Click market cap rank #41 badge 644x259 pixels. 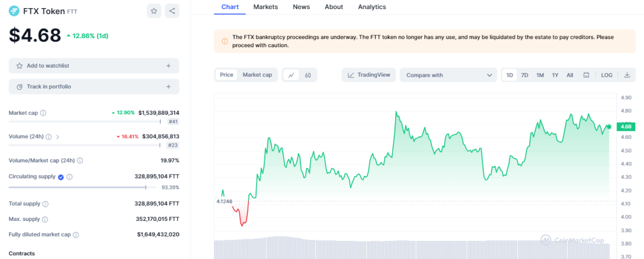(x=173, y=122)
